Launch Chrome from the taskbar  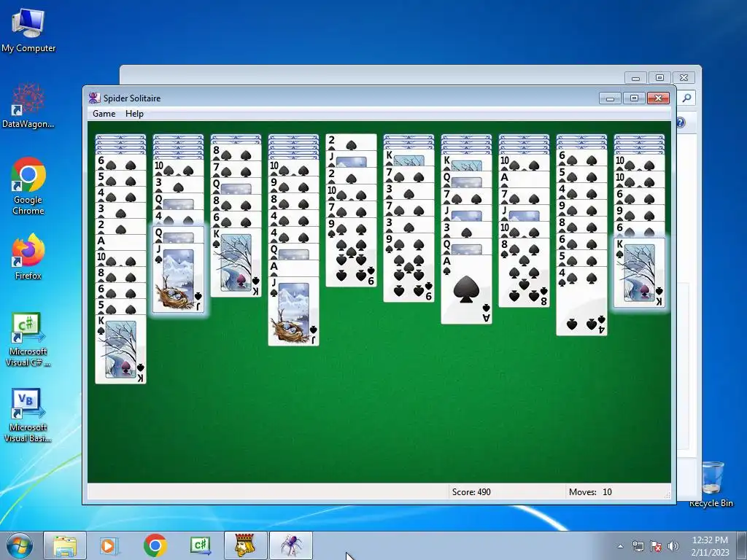point(155,545)
